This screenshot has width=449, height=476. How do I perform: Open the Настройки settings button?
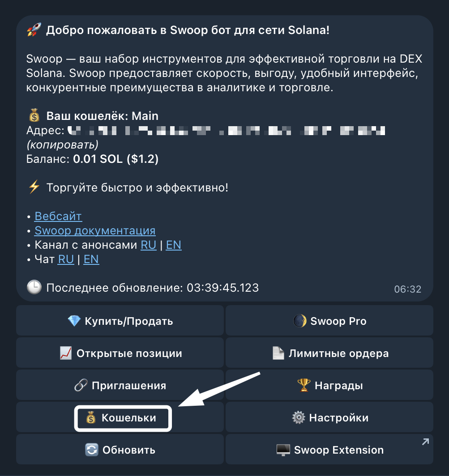tap(329, 418)
